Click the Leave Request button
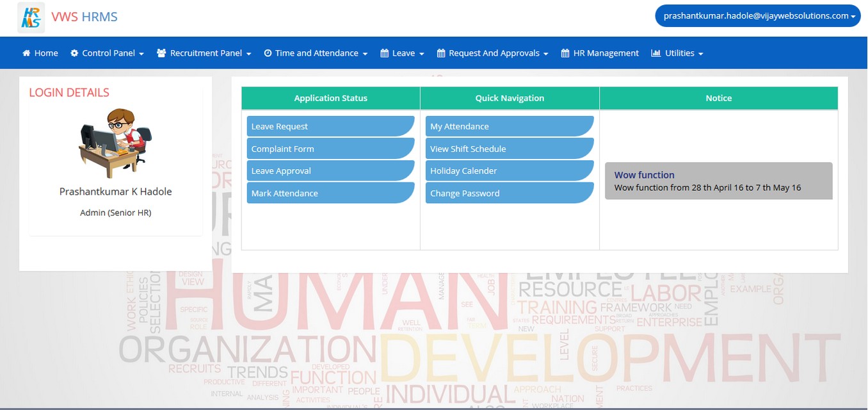868x410 pixels. 330,126
